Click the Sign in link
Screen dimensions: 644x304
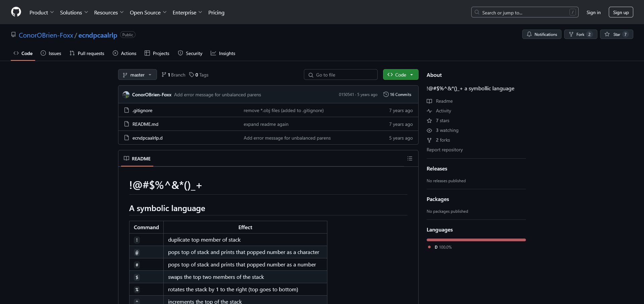coord(593,12)
